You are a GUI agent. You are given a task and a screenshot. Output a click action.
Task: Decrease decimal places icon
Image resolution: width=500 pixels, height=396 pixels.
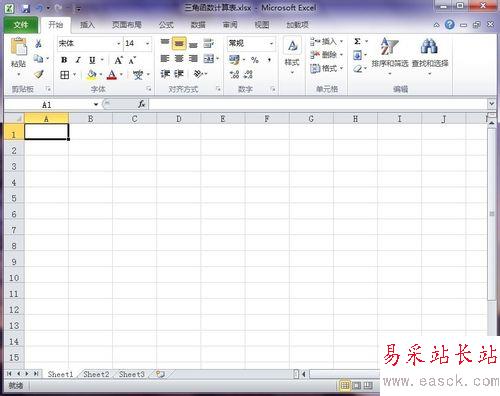(248, 74)
